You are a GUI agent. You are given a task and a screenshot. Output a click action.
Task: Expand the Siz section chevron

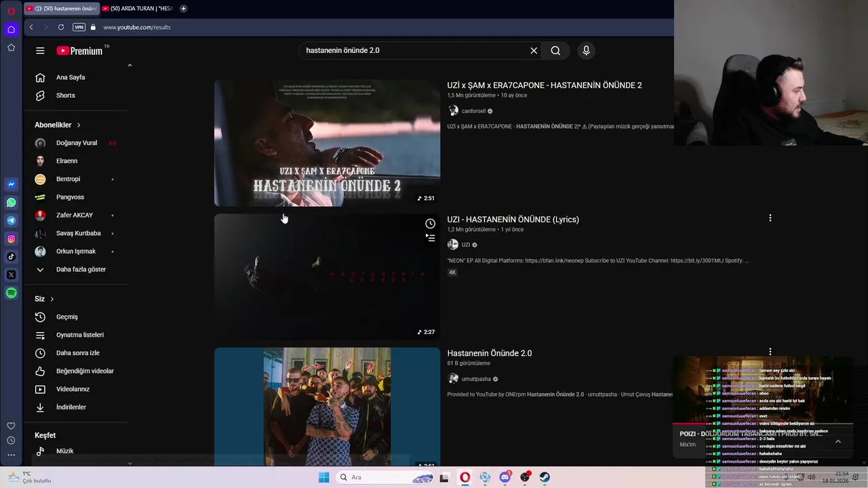[x=52, y=299]
